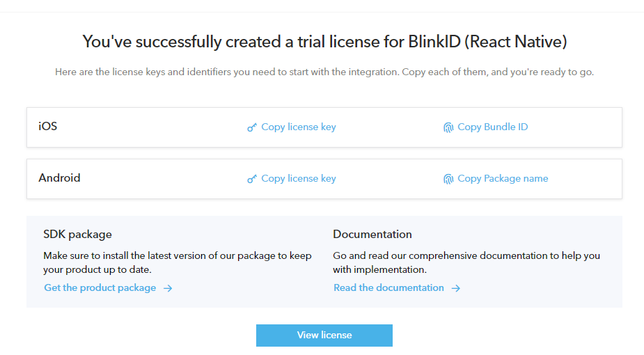Click the Documentation section heading

click(372, 234)
